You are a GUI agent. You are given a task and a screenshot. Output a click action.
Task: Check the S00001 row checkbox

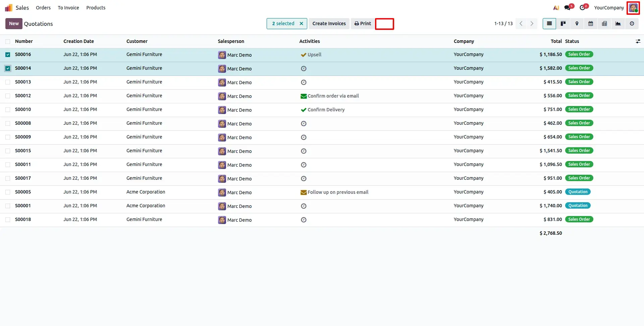[8, 206]
